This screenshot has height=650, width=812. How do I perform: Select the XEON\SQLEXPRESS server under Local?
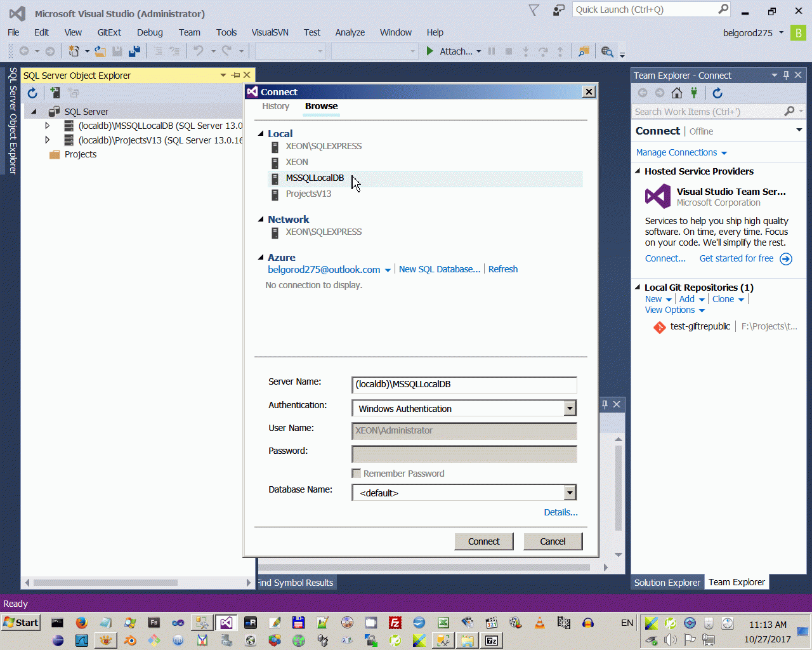324,146
